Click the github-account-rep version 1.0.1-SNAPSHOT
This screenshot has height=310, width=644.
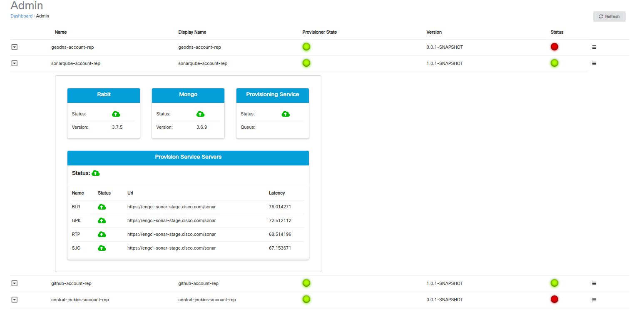point(445,283)
